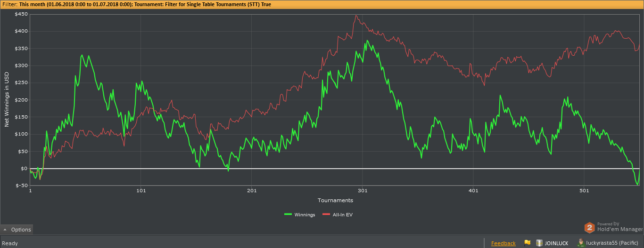Click the 301 tournament axis label
The image size is (644, 248).
(x=363, y=190)
